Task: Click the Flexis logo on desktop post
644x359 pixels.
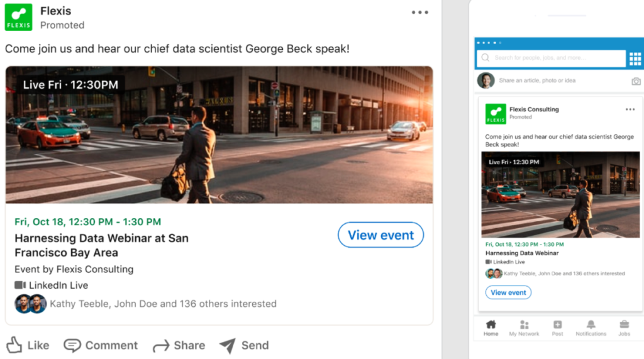Action: (18, 18)
